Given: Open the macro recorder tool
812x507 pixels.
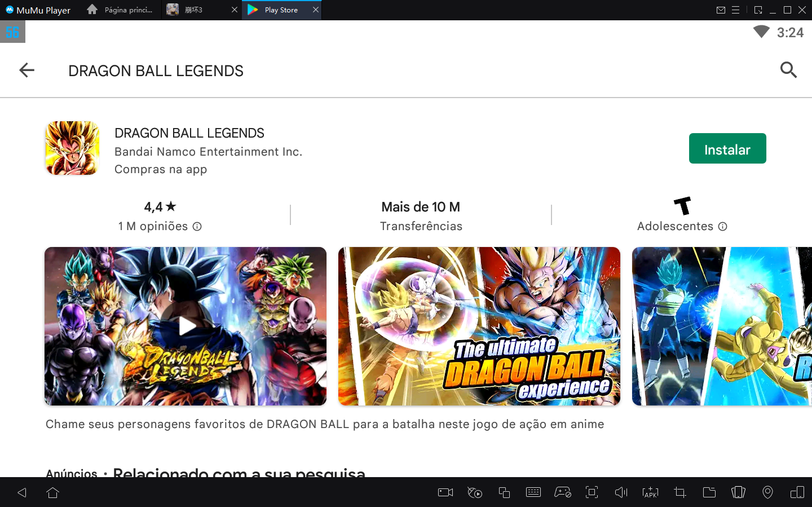Looking at the screenshot, I should pyautogui.click(x=474, y=492).
